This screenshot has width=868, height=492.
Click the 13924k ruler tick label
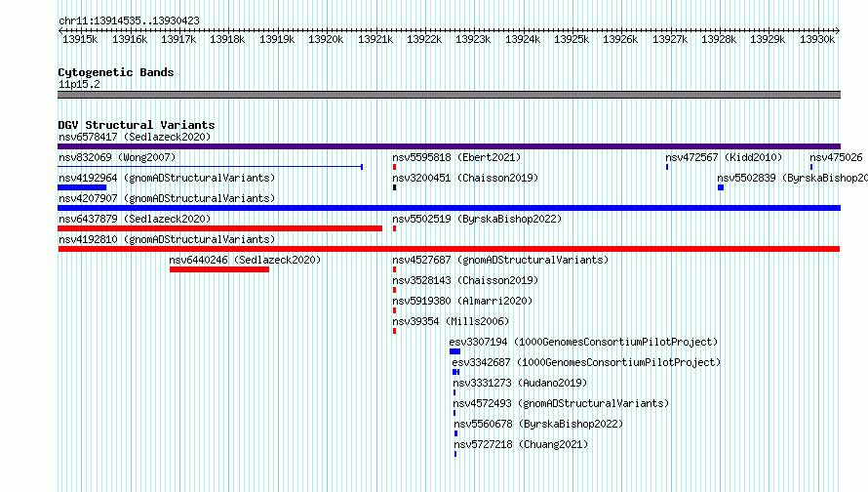point(523,39)
